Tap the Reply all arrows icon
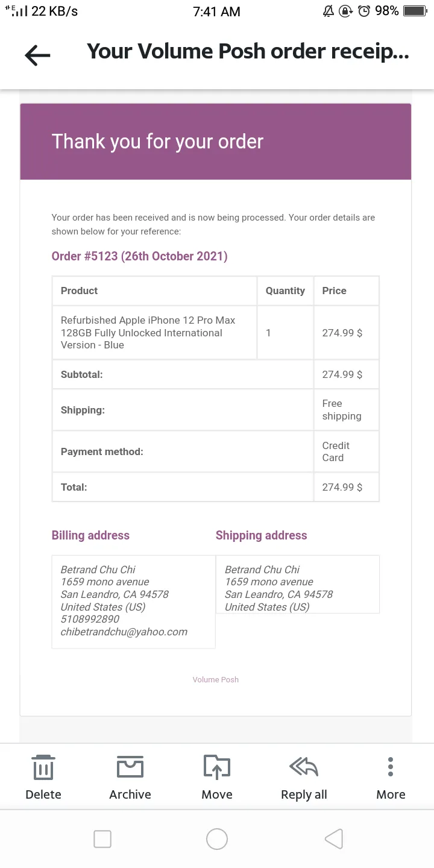The height and width of the screenshot is (868, 434). (x=304, y=767)
